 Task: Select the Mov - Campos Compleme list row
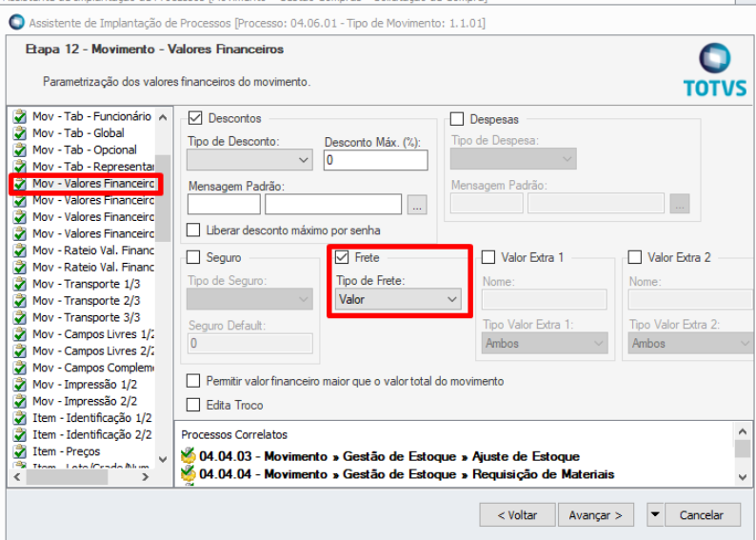click(x=84, y=368)
